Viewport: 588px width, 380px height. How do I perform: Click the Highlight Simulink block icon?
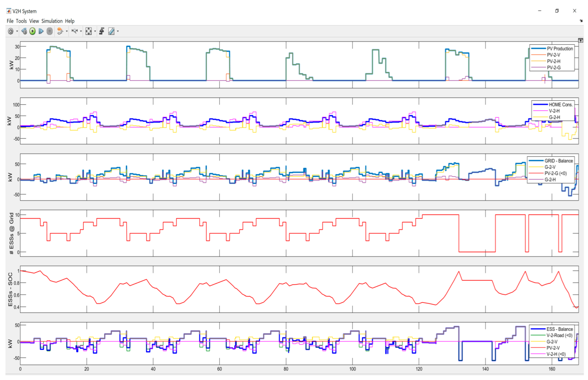click(x=60, y=31)
